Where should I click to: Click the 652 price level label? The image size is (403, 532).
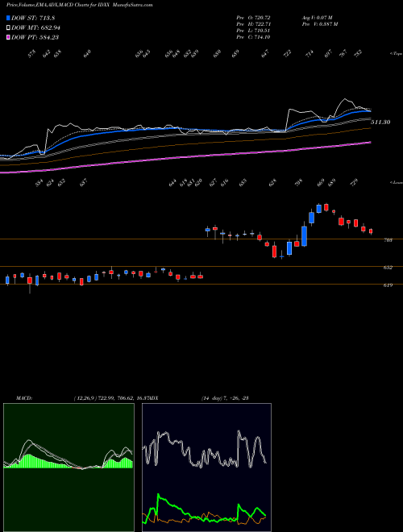(388, 268)
